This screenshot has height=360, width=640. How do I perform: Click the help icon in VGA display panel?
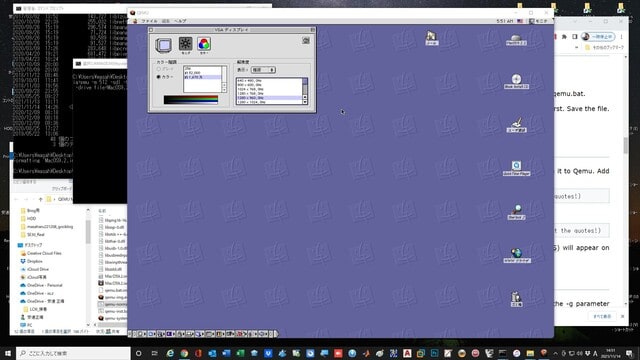[x=306, y=40]
